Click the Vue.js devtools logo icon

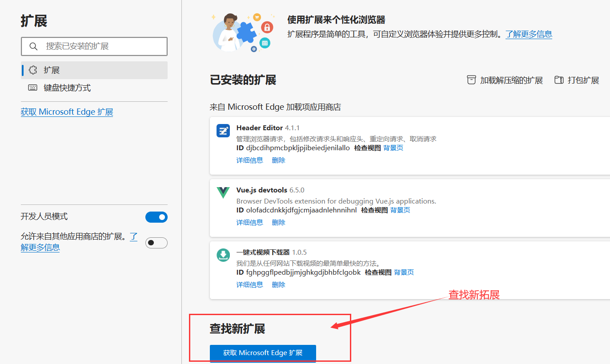pyautogui.click(x=223, y=193)
